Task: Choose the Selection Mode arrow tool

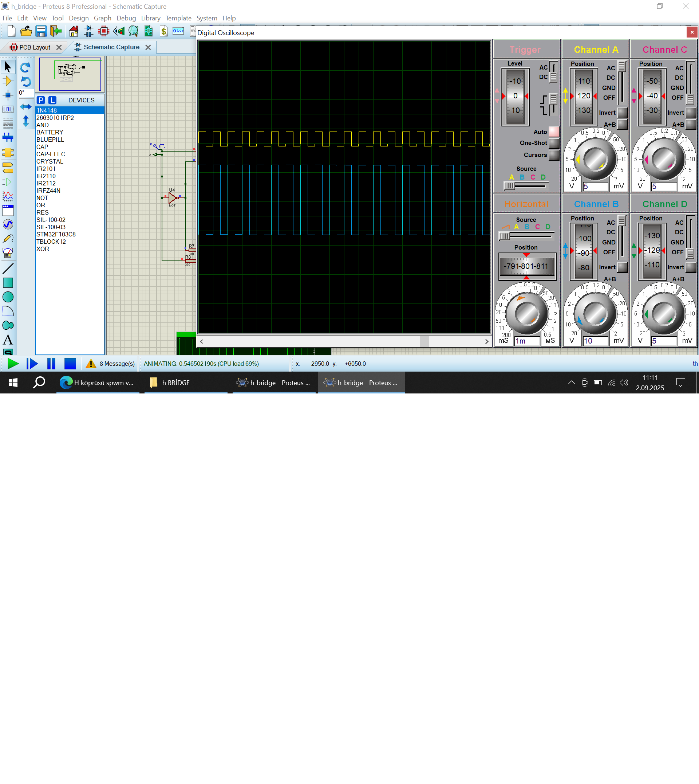Action: pyautogui.click(x=8, y=67)
